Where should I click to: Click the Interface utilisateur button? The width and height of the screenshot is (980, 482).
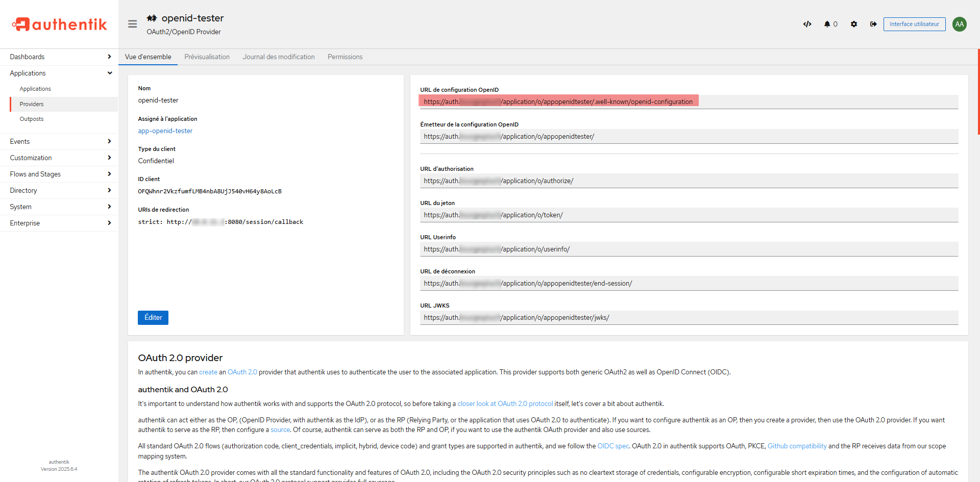click(914, 24)
